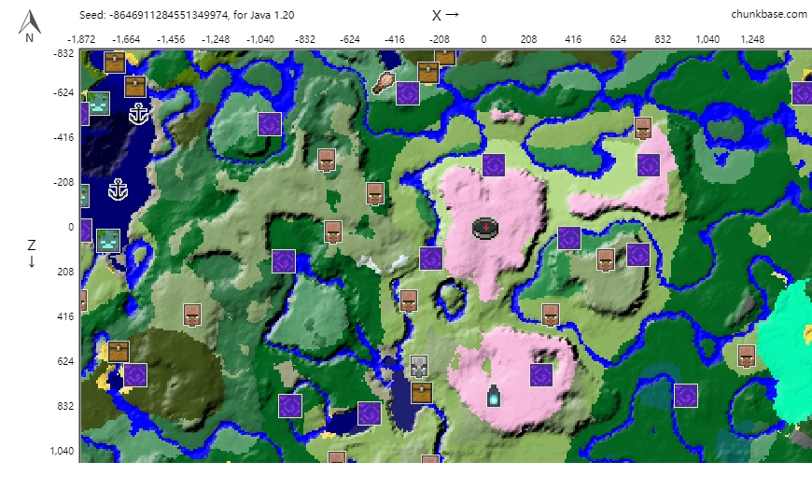Select ocean monument icon beside upper anchor
Image resolution: width=812 pixels, height=504 pixels.
[x=98, y=103]
